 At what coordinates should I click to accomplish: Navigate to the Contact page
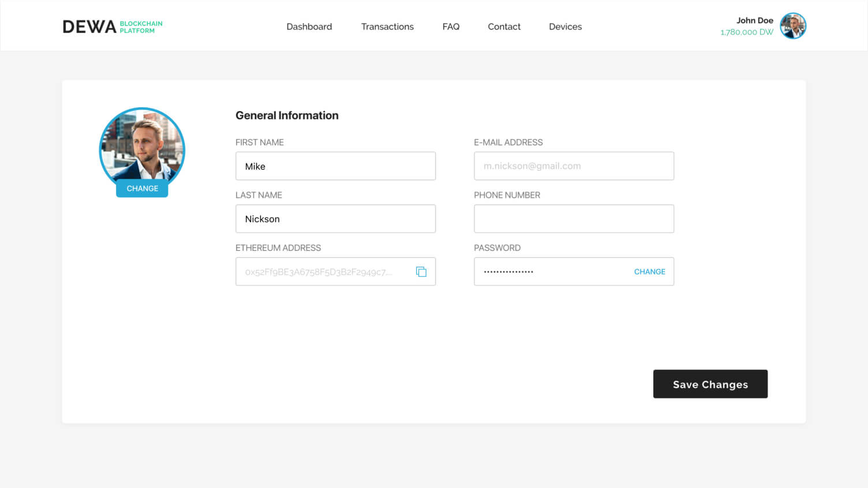coord(504,27)
